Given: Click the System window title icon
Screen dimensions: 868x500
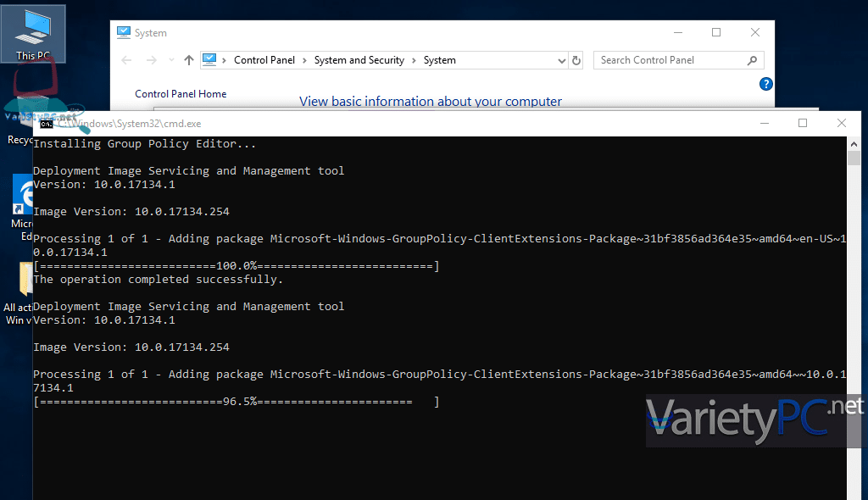Looking at the screenshot, I should tap(124, 33).
